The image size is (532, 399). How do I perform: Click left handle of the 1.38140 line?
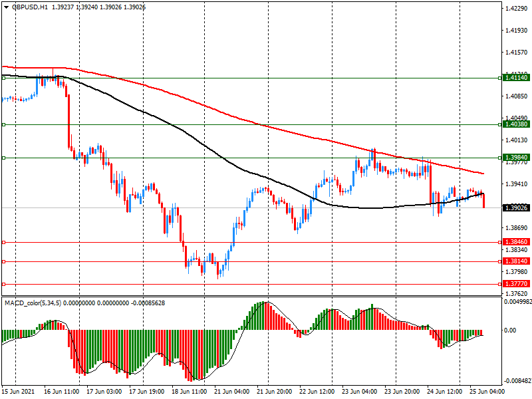coord(4,262)
